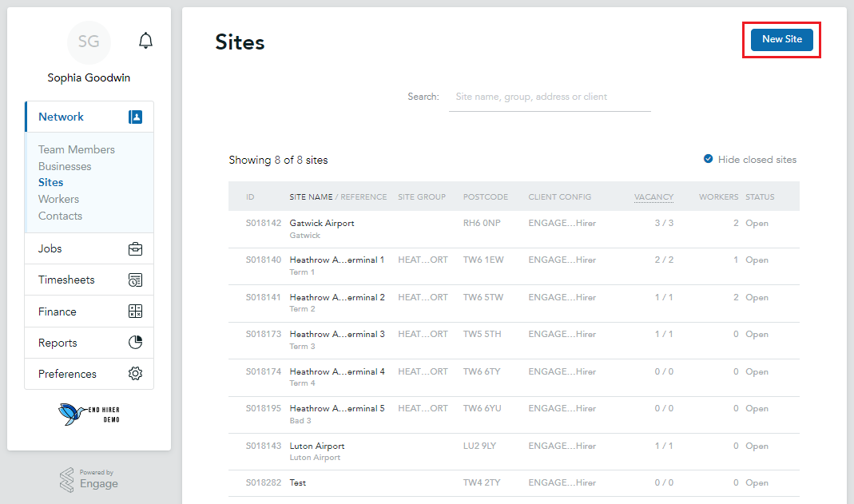Sort by Postcode column header
The height and width of the screenshot is (504, 854).
pos(485,197)
